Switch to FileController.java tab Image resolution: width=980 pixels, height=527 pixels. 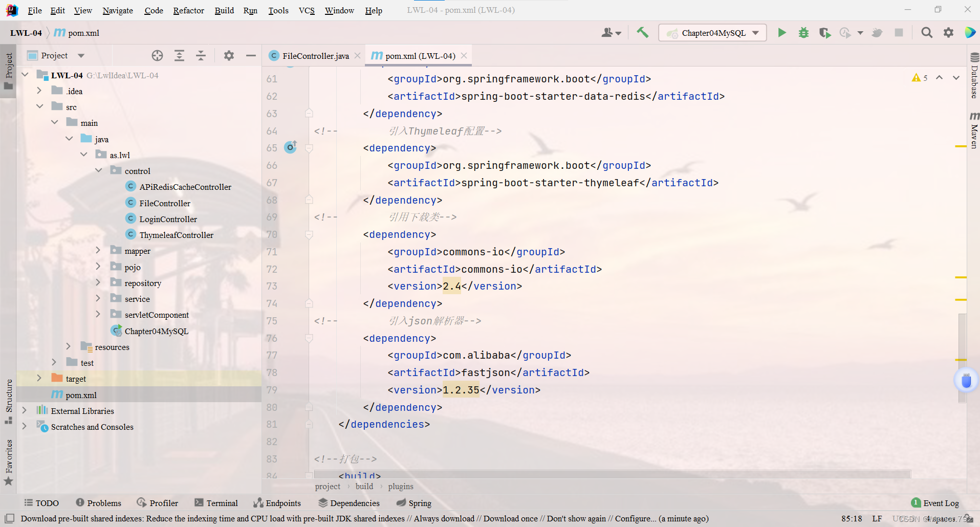click(315, 56)
